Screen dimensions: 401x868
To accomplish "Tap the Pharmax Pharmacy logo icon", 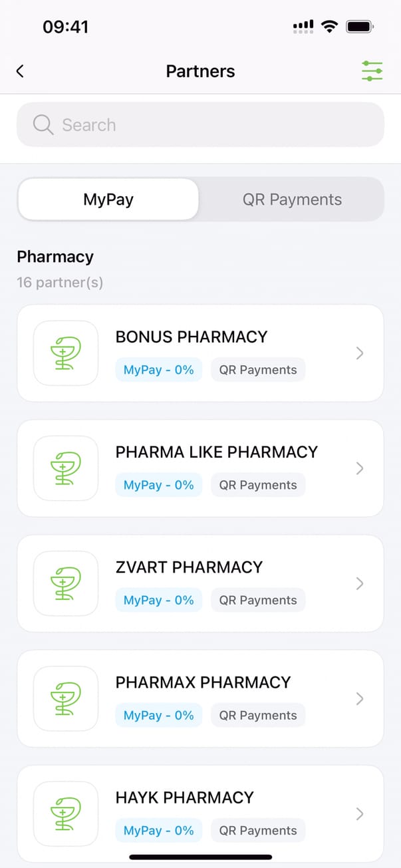I will pyautogui.click(x=66, y=698).
